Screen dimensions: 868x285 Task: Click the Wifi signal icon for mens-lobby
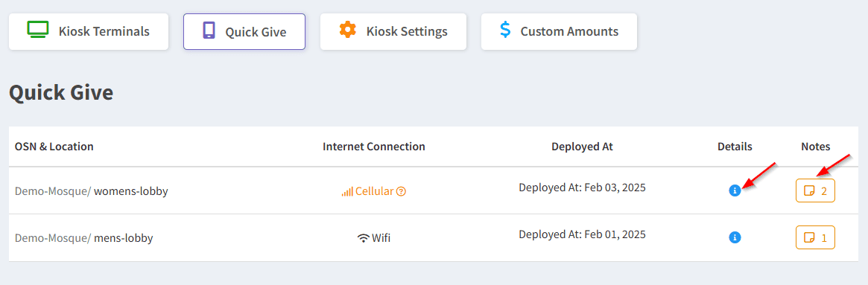tap(363, 239)
